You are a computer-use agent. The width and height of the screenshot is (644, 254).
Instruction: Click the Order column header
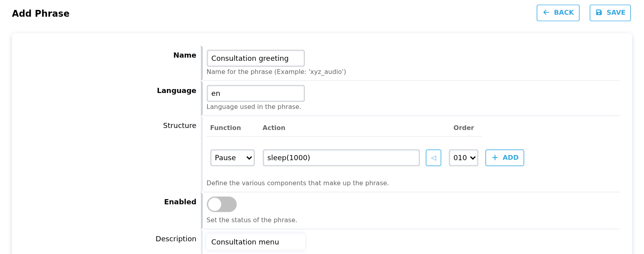coord(464,128)
